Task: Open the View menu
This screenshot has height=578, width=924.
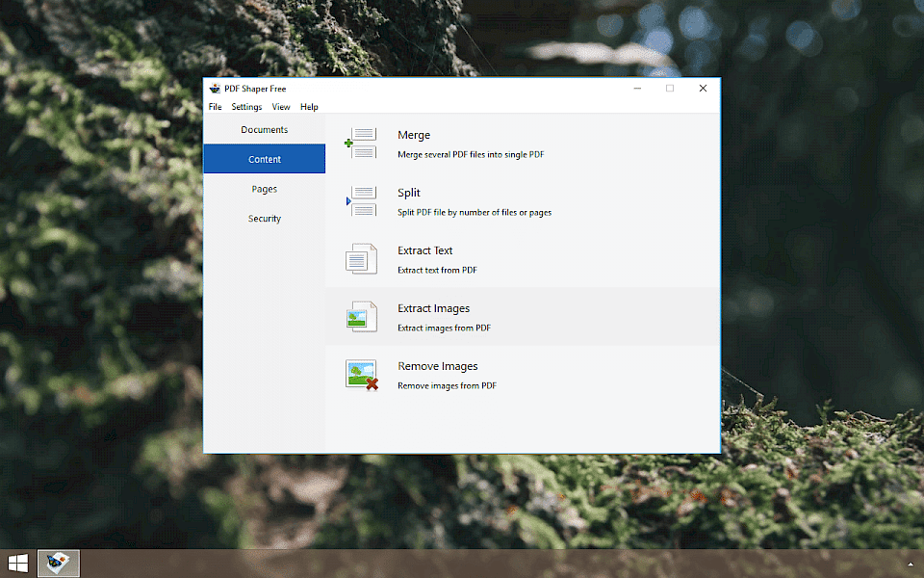Action: [280, 107]
